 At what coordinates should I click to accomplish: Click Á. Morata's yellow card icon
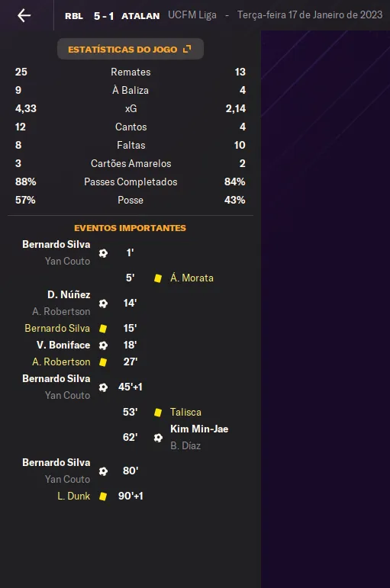pyautogui.click(x=158, y=278)
